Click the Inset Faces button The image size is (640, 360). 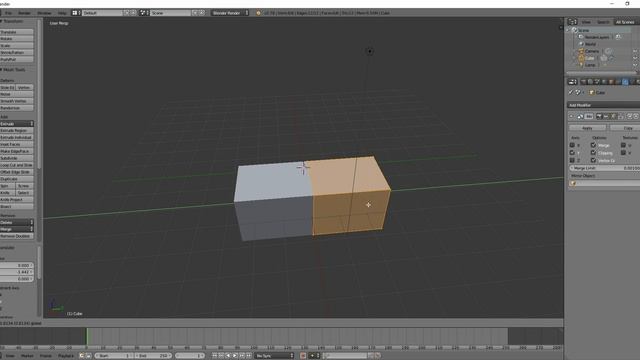pos(17,144)
